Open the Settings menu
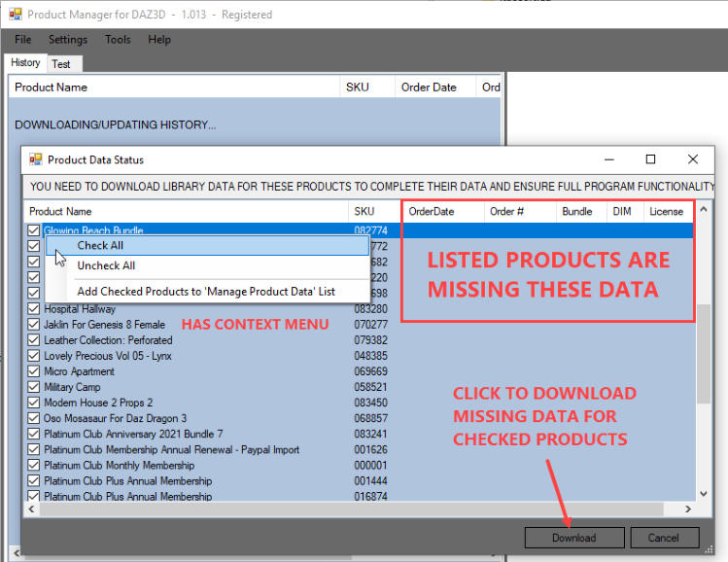 (68, 40)
